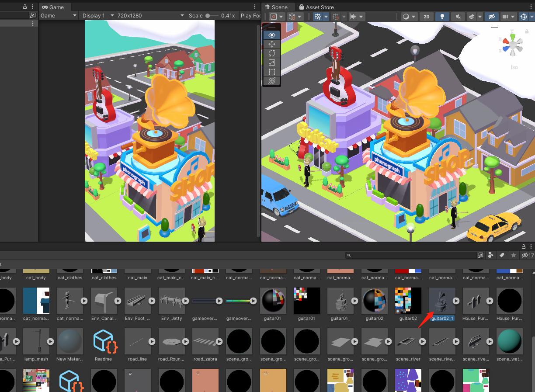The width and height of the screenshot is (535, 392).
Task: Toggle 2D mode in Scene view
Action: [427, 17]
